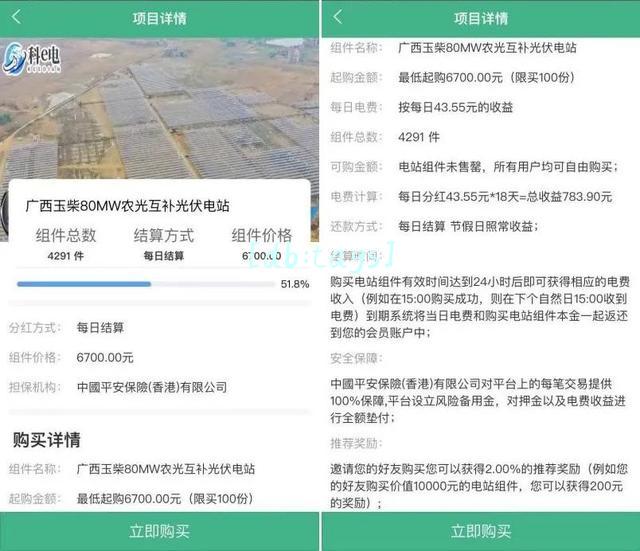Select the 结算方式 每日结算 column
This screenshot has height=551, width=640.
164,244
